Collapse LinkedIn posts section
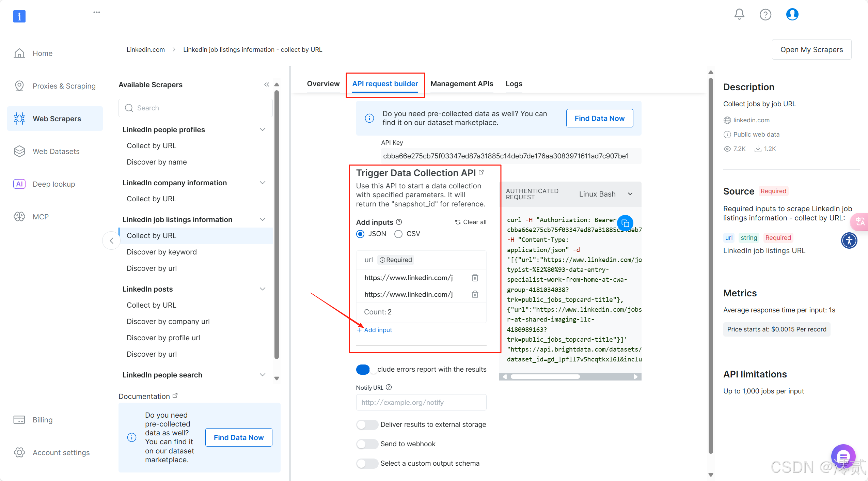This screenshot has width=868, height=481. pos(262,289)
